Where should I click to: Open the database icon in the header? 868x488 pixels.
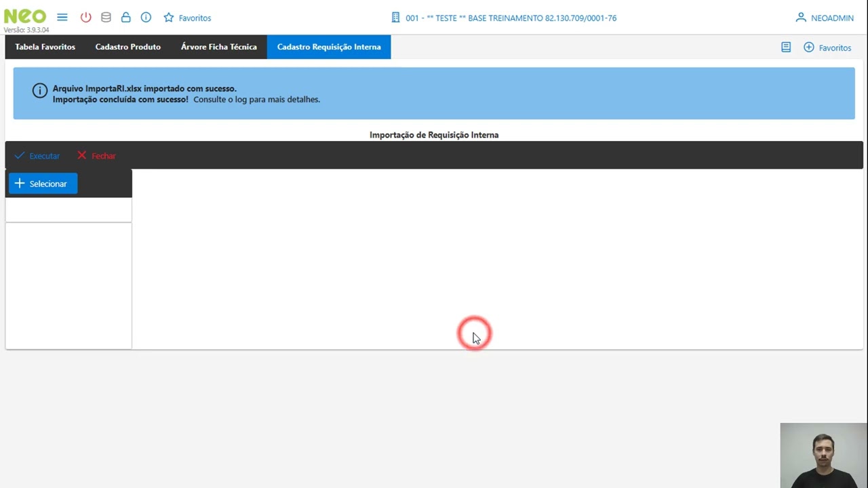click(x=106, y=18)
